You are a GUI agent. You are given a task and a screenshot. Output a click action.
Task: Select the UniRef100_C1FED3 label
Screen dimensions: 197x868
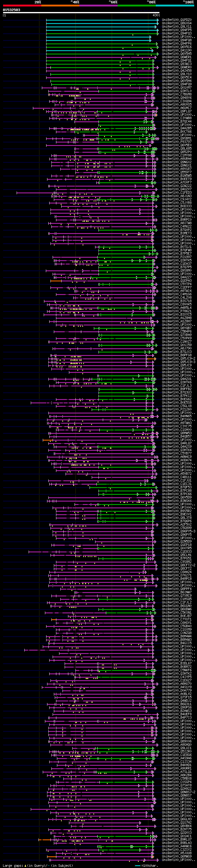pos(177,193)
